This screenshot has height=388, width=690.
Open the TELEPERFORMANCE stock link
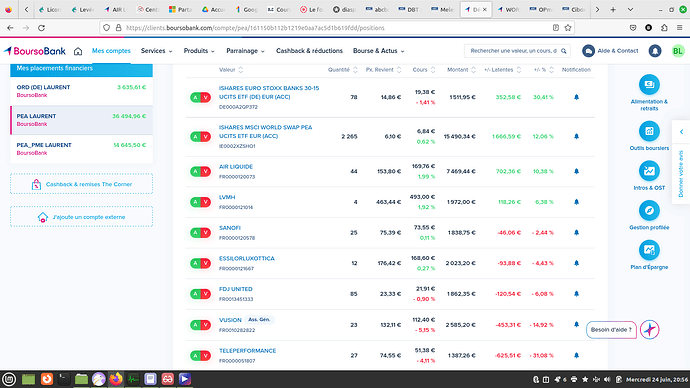tap(247, 351)
